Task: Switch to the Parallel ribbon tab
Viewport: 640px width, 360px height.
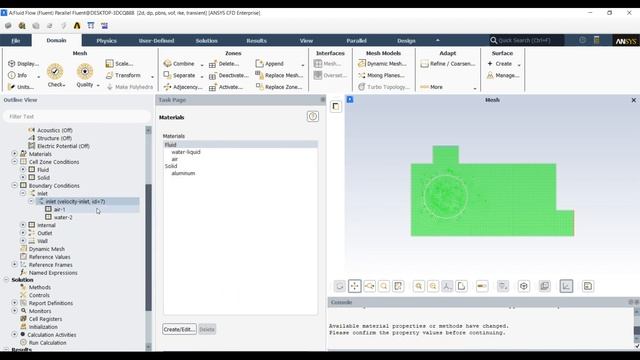Action: (356, 40)
